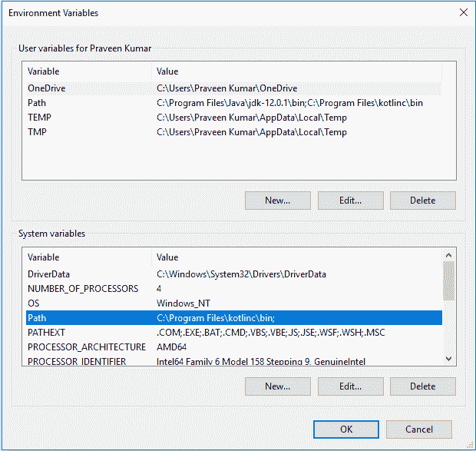Select the OneDrive user variable row
The height and width of the screenshot is (451, 476).
47,88
